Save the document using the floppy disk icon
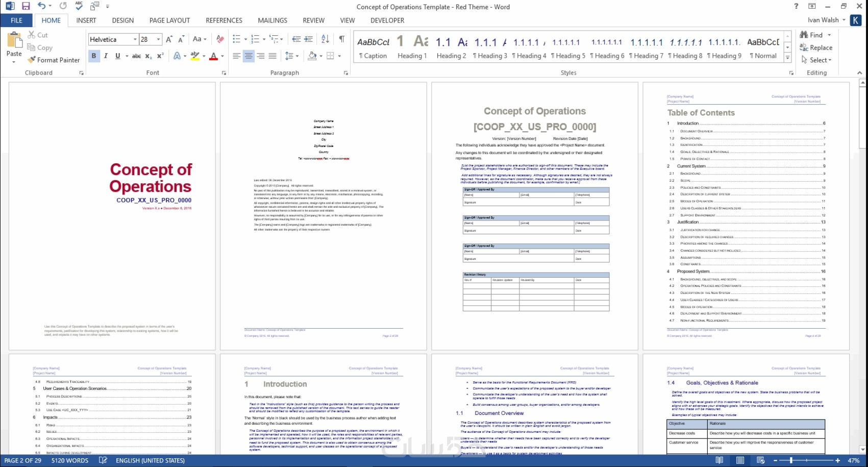 tap(26, 6)
